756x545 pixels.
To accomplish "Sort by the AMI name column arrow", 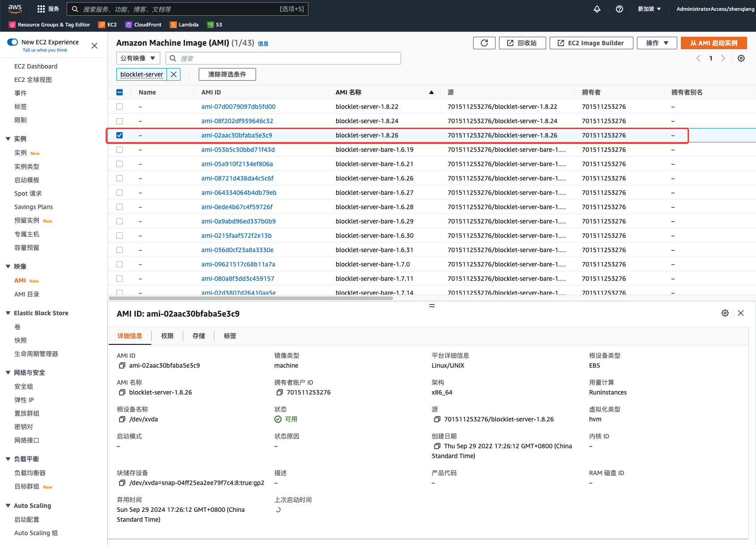I will pos(431,92).
